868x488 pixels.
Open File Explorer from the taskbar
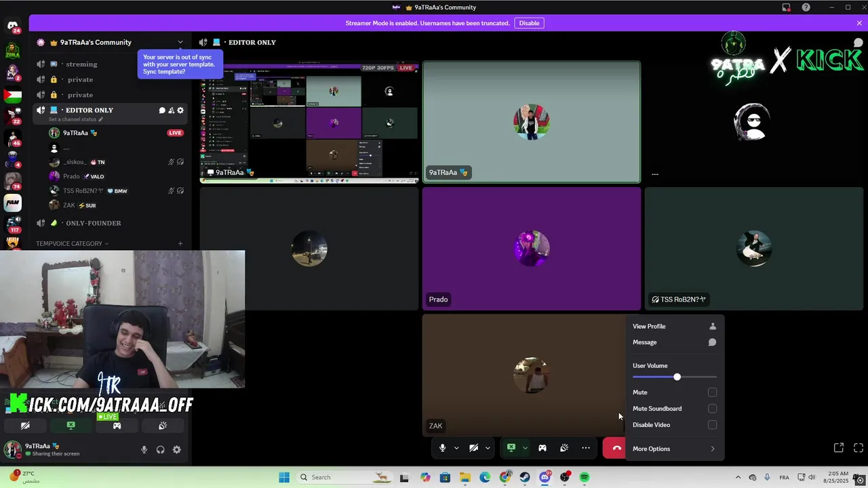click(x=465, y=477)
